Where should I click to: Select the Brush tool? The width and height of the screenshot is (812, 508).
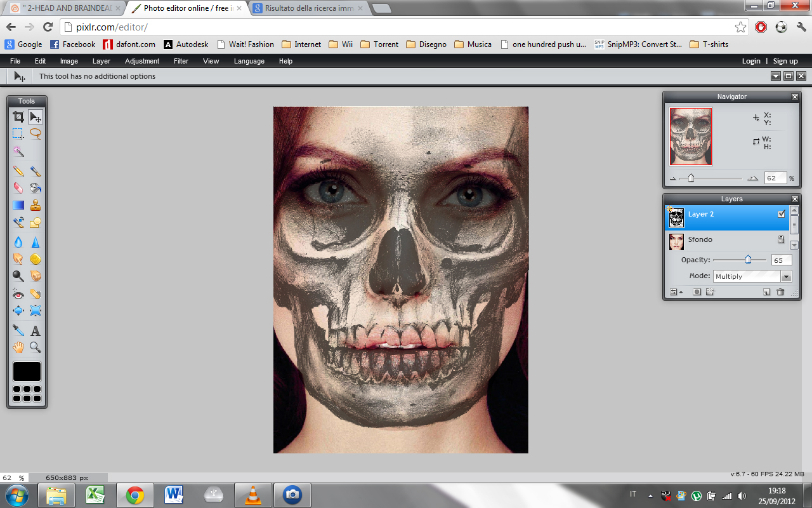tap(36, 171)
